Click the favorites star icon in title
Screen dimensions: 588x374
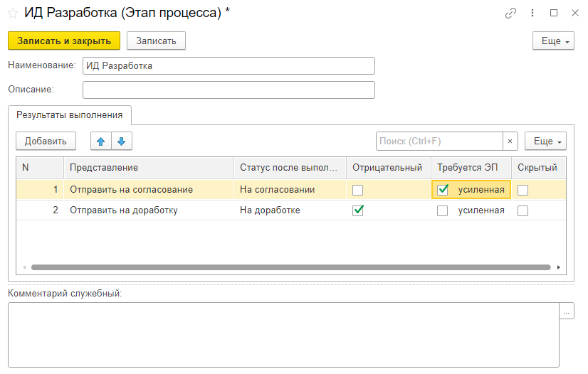(13, 13)
